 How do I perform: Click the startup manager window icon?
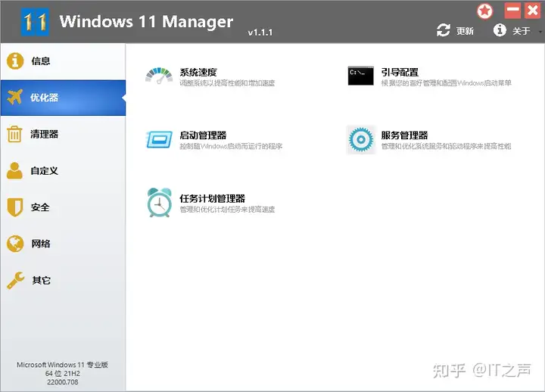(x=159, y=139)
